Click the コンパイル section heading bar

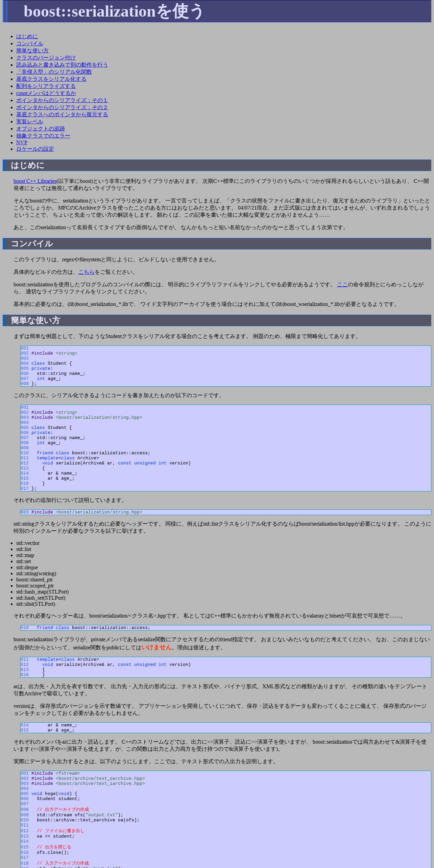pos(217,244)
